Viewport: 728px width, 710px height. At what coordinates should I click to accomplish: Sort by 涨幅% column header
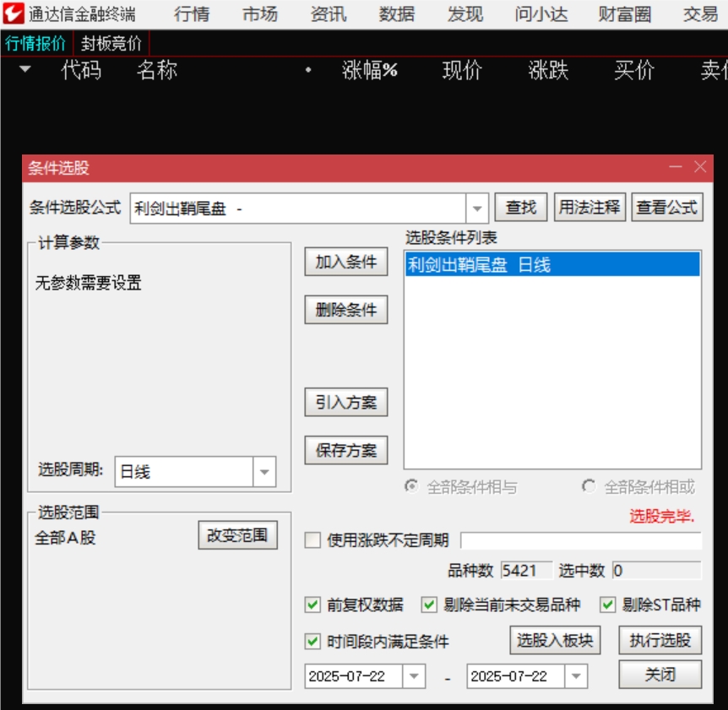point(370,70)
